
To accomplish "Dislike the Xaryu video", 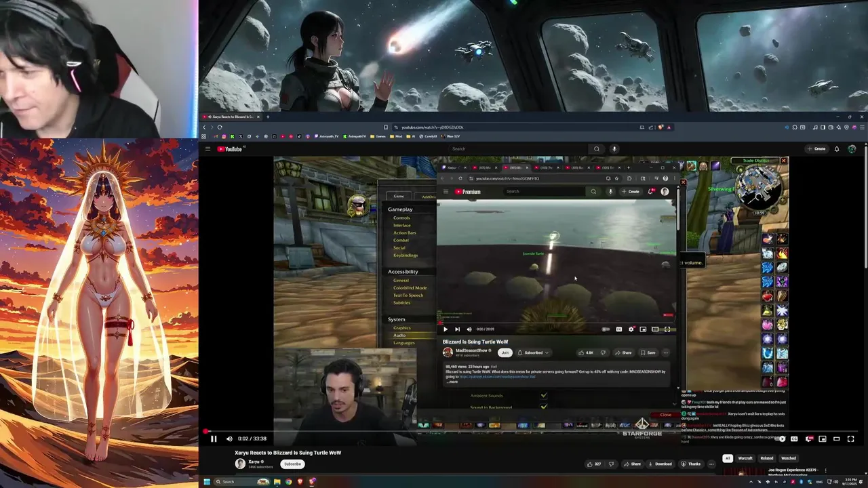I will tap(611, 464).
